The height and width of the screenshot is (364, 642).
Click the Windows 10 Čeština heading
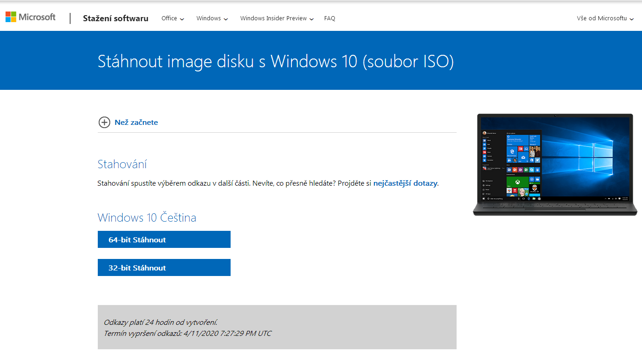tap(147, 217)
